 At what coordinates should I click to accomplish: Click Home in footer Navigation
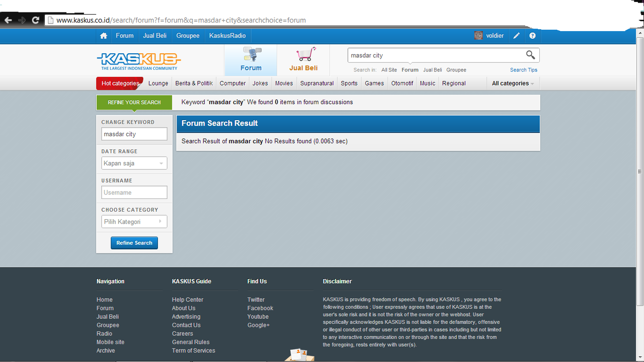click(x=105, y=300)
